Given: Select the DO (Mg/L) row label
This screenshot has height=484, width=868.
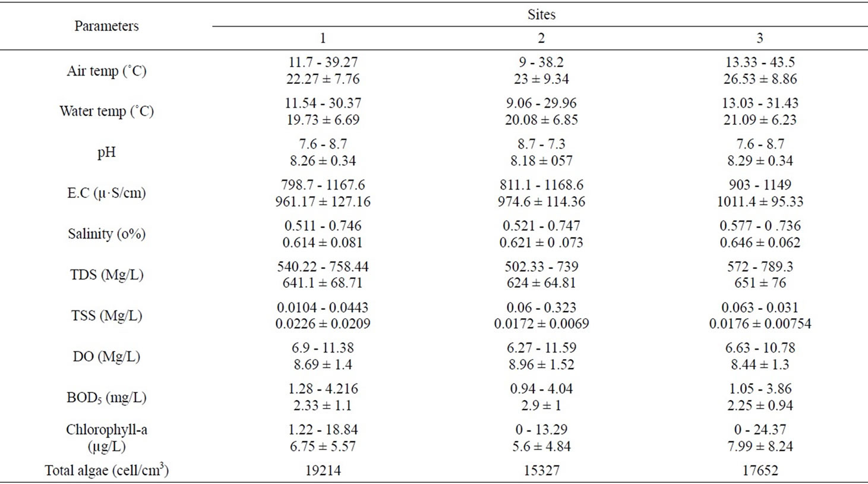Looking at the screenshot, I should [106, 357].
